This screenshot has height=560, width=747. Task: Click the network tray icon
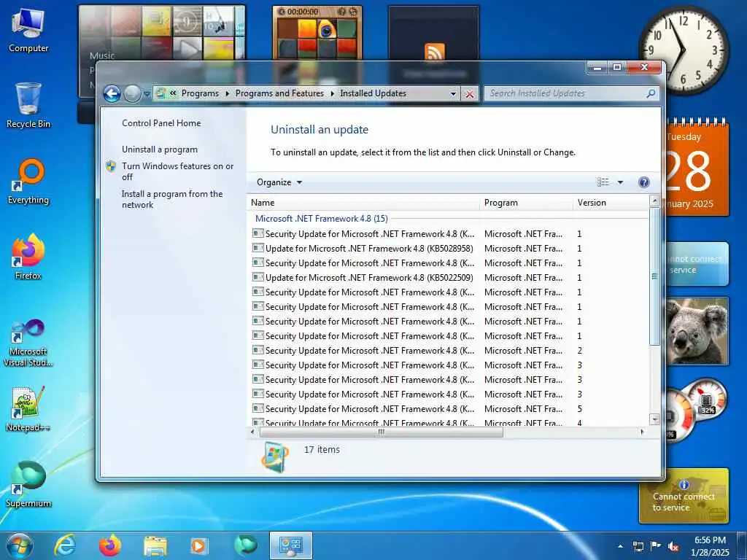pos(638,546)
